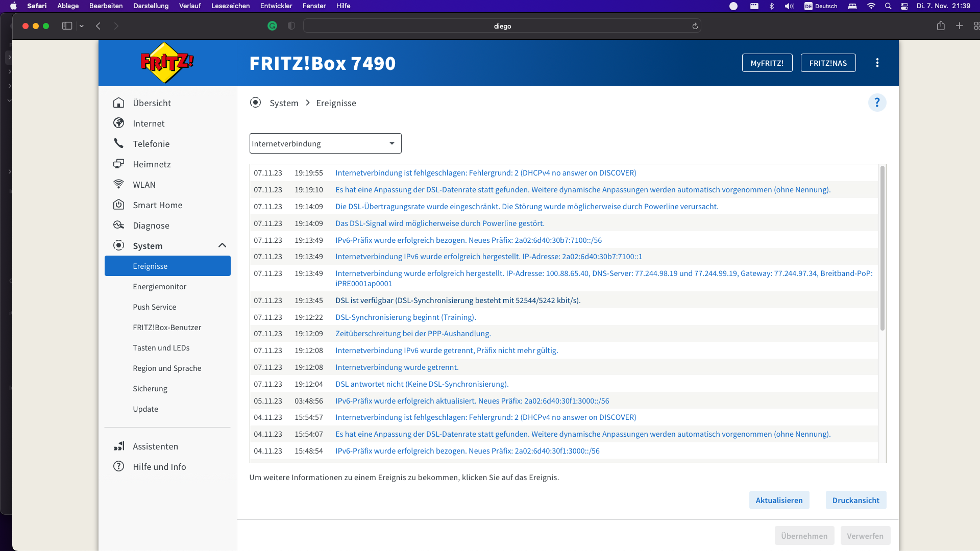Open the Safari sidebar dropdown arrow
The image size is (980, 551).
click(x=81, y=26)
